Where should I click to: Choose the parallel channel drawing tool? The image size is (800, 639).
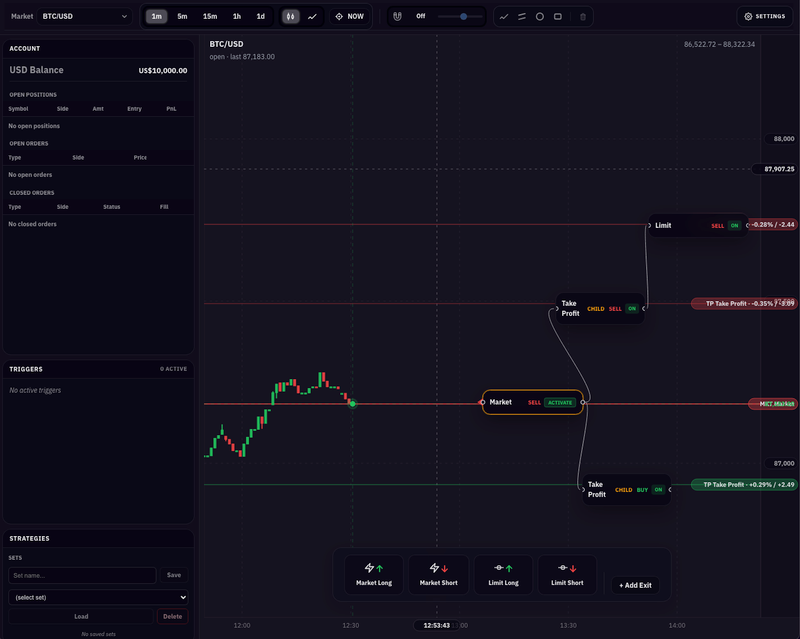(521, 16)
